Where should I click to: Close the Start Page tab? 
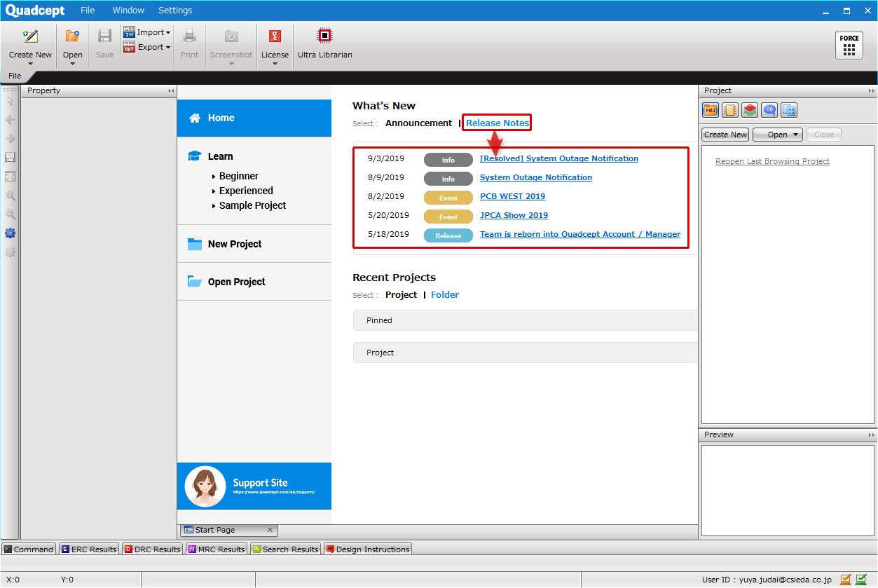click(270, 530)
